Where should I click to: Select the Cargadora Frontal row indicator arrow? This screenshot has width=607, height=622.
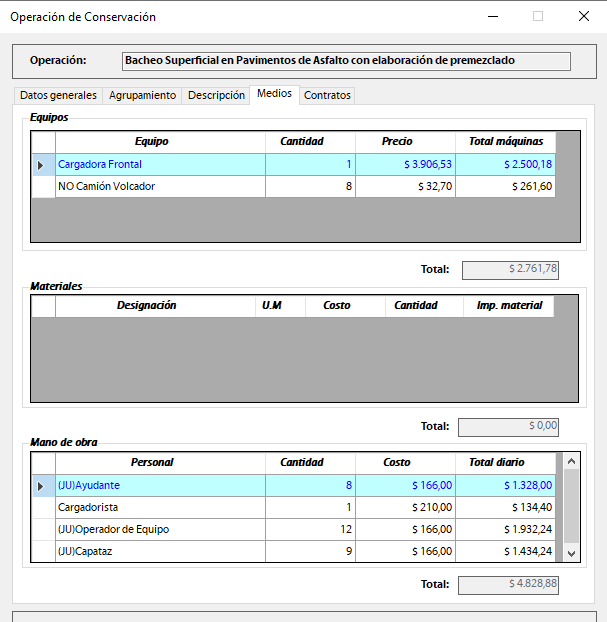pos(42,165)
